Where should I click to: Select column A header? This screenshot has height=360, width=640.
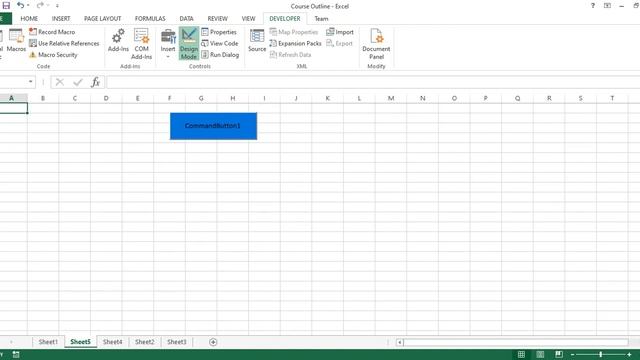click(11, 98)
